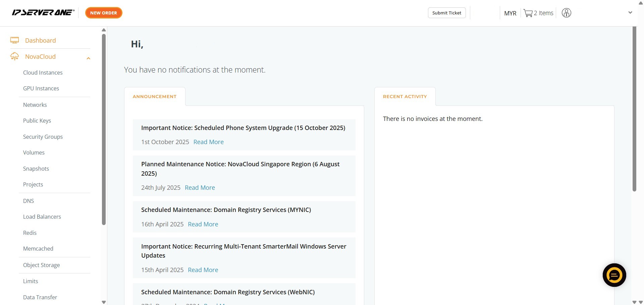The width and height of the screenshot is (644, 305).
Task: Read more on NovaCloud Singapore maintenance notice
Action: 200,187
